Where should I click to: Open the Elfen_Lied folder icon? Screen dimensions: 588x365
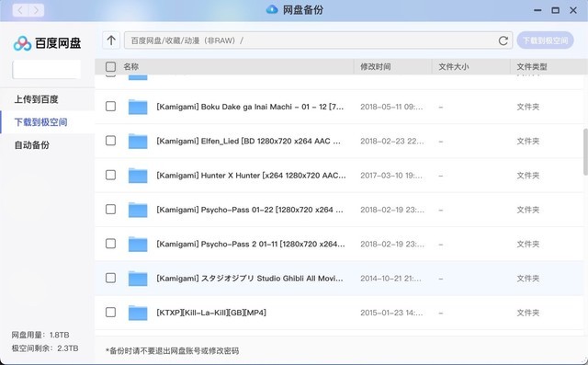[x=138, y=142]
